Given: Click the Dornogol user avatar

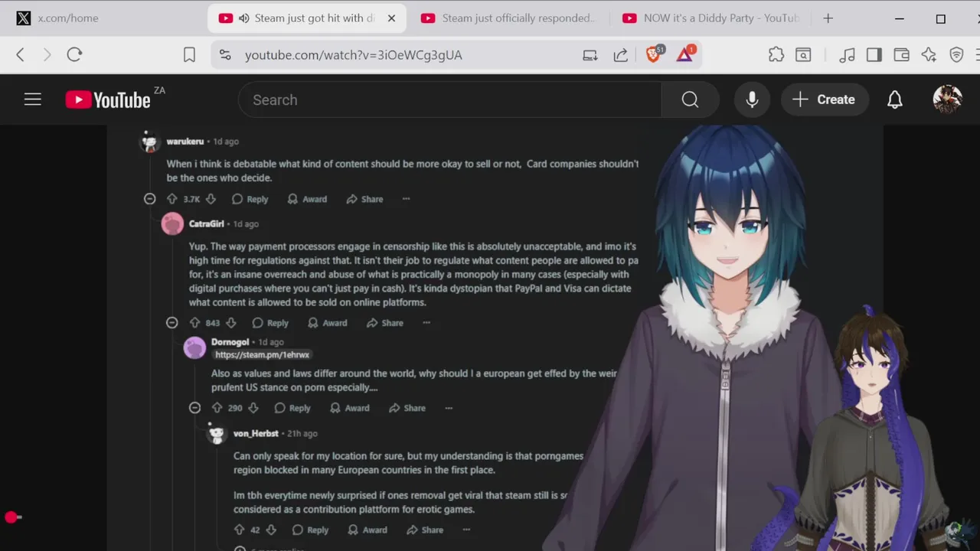Looking at the screenshot, I should pos(195,347).
